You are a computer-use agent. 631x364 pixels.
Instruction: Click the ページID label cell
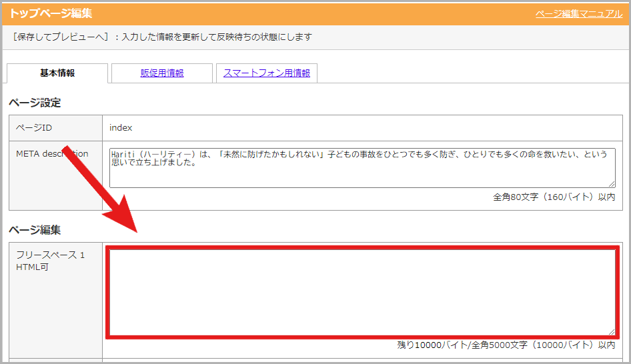pyautogui.click(x=55, y=128)
